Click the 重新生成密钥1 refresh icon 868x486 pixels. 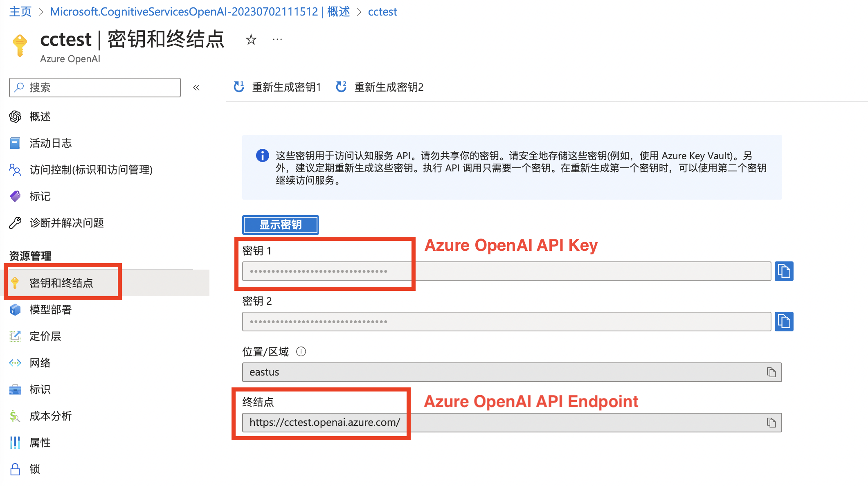coord(238,87)
